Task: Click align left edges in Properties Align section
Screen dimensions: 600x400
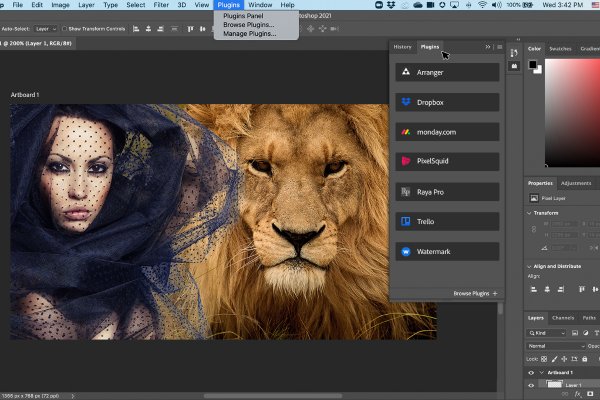Action: (x=534, y=289)
